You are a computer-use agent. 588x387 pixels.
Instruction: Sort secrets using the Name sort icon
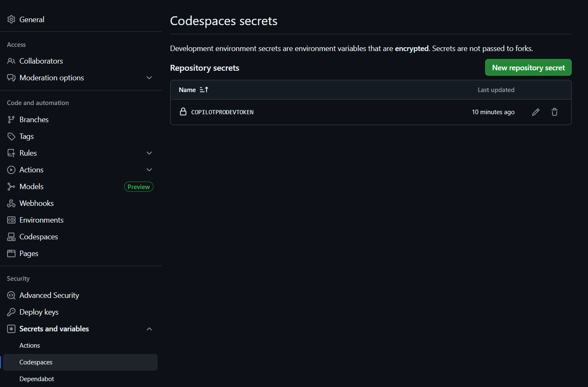(204, 90)
